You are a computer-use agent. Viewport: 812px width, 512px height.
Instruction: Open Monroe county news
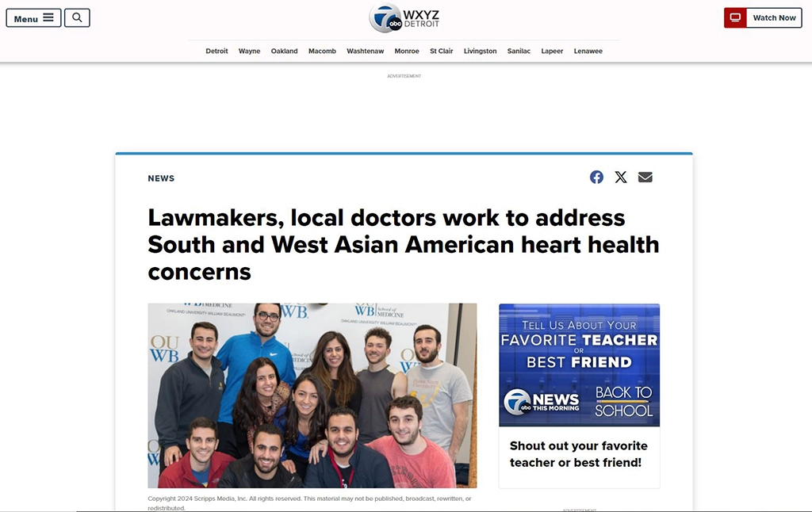(407, 52)
